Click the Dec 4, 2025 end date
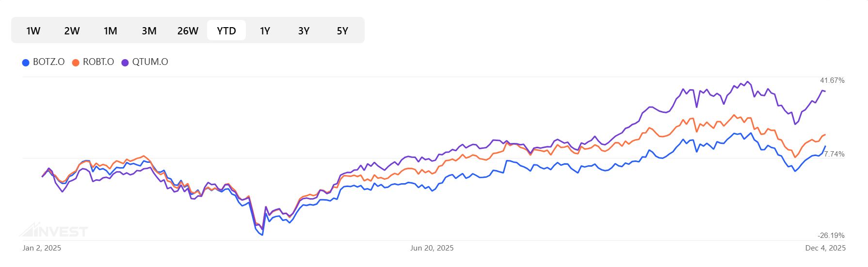Viewport: 868px width, 267px height. coord(825,248)
